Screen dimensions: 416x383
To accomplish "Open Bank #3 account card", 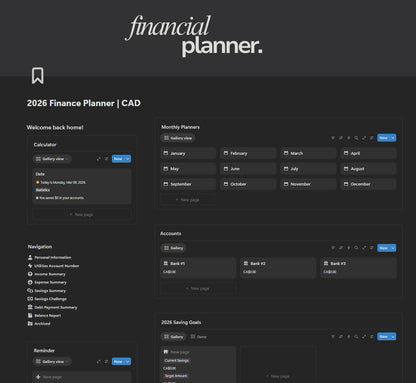I will (x=358, y=267).
